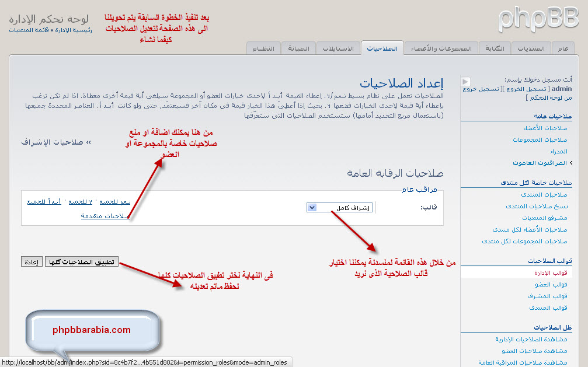
Task: Select المراقبون العامون sidebar item
Action: [540, 163]
